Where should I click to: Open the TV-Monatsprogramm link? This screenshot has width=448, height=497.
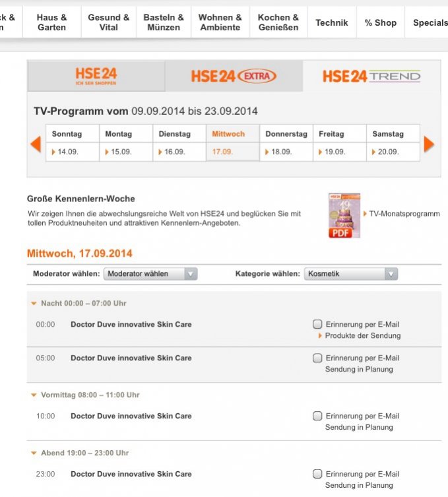[404, 214]
